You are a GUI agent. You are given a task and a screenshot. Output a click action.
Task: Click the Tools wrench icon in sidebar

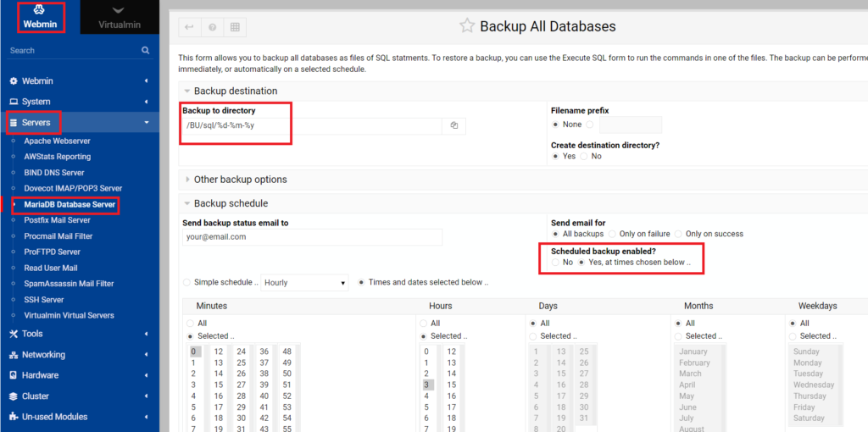coord(14,334)
